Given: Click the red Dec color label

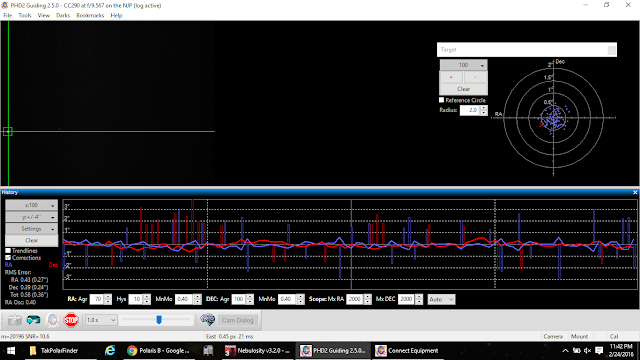Looking at the screenshot, I should pyautogui.click(x=53, y=265).
